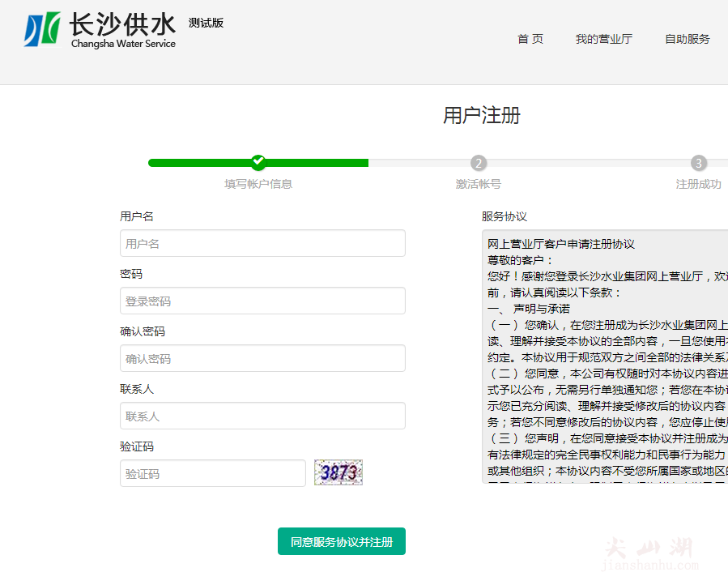
Task: Focus the 确认密码 confirm password field
Action: click(x=262, y=358)
